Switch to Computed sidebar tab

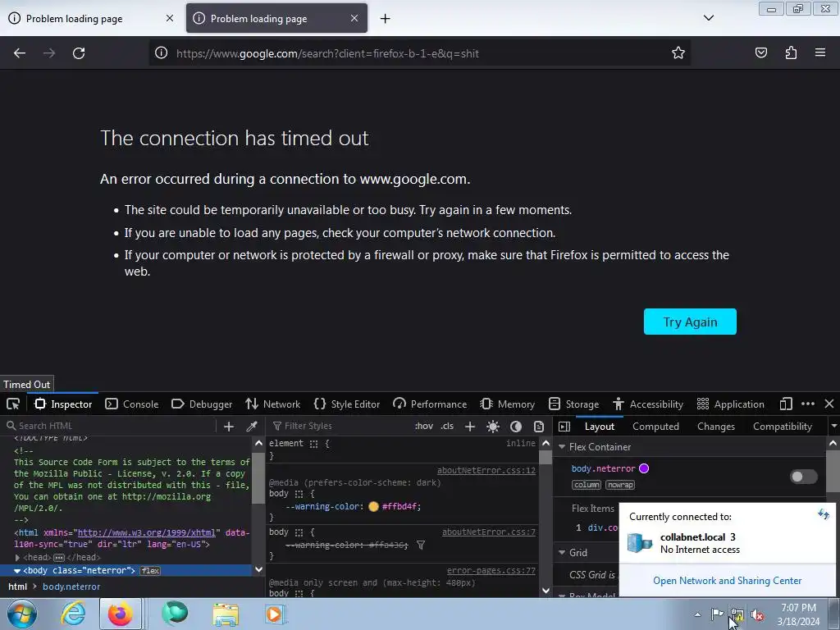pos(655,427)
